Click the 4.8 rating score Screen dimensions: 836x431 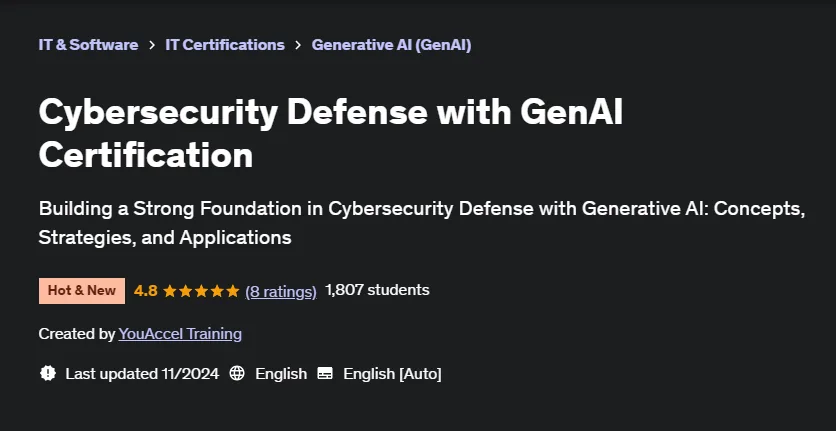[146, 291]
